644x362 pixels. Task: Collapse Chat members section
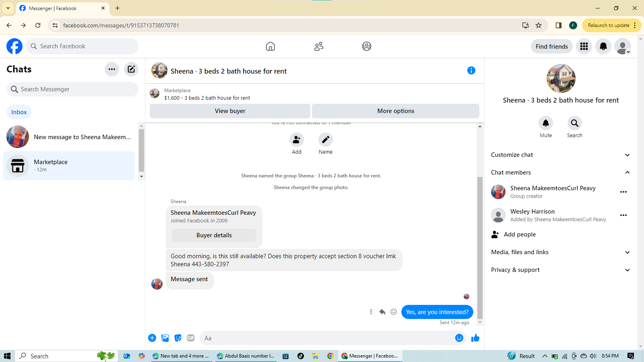(560, 173)
